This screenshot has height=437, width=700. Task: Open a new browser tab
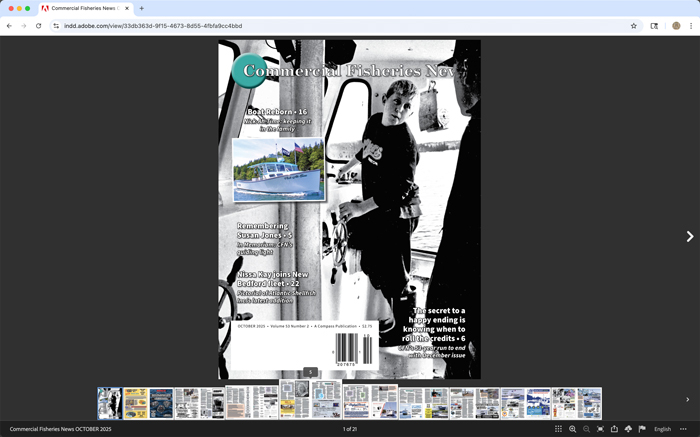click(142, 8)
